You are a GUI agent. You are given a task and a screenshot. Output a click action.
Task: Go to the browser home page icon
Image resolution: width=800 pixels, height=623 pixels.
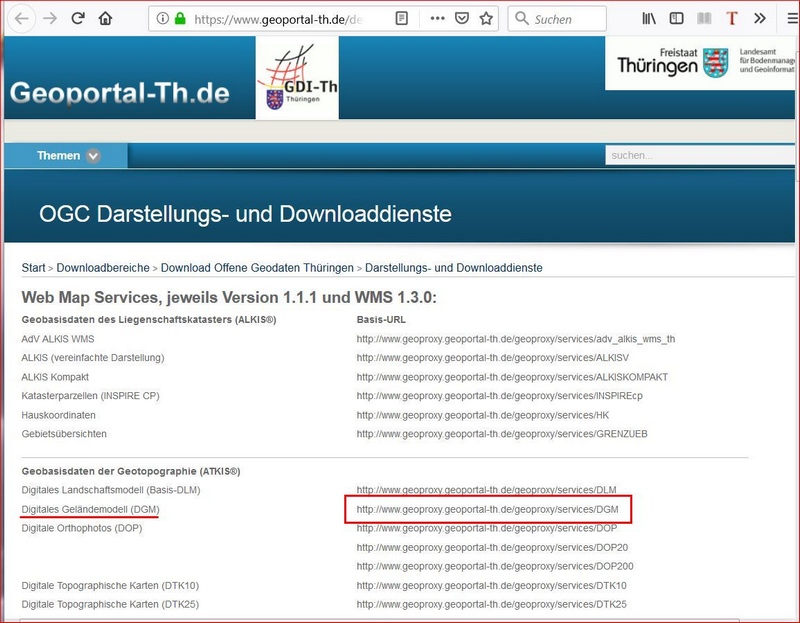(106, 18)
